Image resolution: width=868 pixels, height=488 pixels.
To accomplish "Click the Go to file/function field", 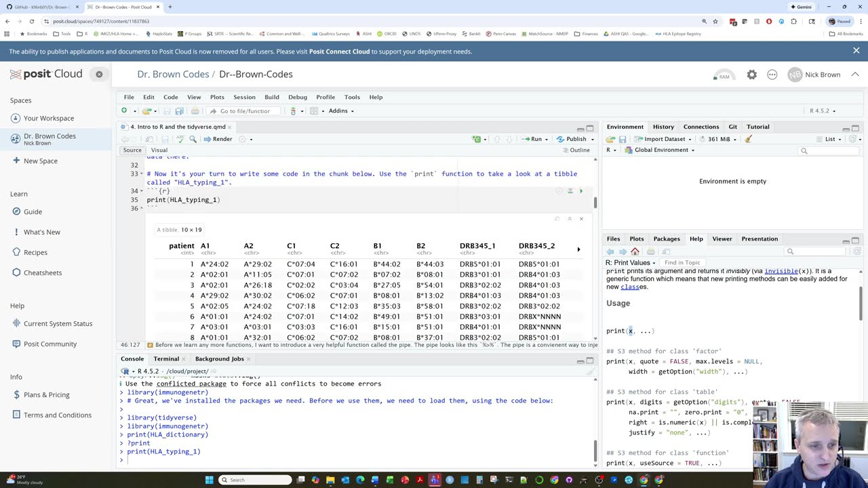I will click(x=244, y=110).
